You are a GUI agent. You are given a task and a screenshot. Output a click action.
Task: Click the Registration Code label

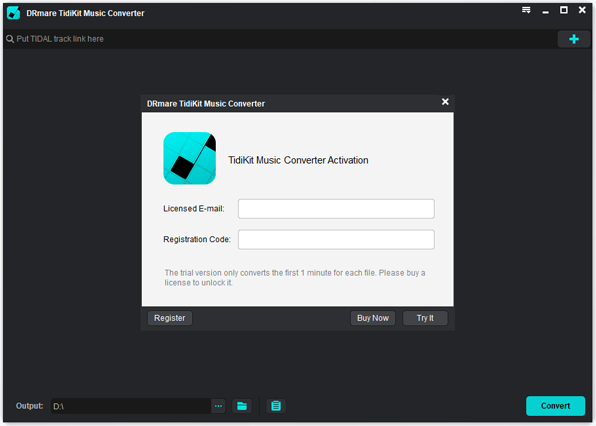point(197,239)
